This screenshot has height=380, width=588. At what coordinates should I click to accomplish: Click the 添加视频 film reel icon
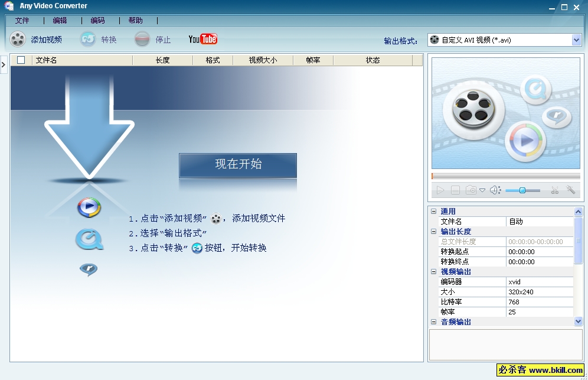point(18,40)
